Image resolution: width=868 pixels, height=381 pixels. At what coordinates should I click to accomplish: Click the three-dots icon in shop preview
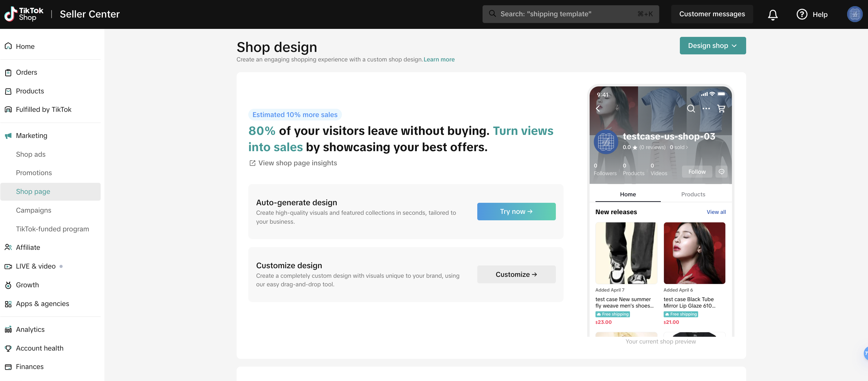[x=706, y=108]
